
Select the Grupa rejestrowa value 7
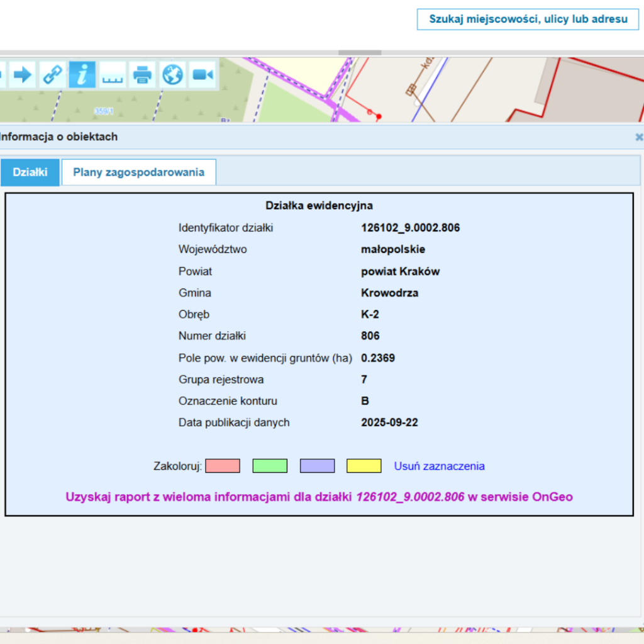tap(364, 379)
